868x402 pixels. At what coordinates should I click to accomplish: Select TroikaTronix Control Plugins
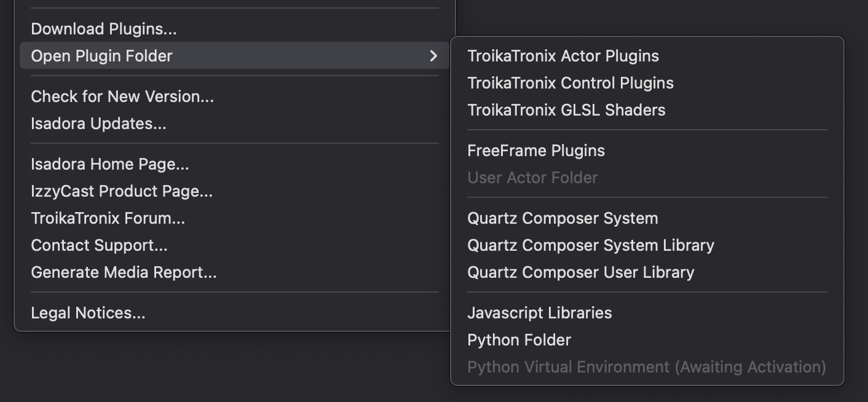570,83
